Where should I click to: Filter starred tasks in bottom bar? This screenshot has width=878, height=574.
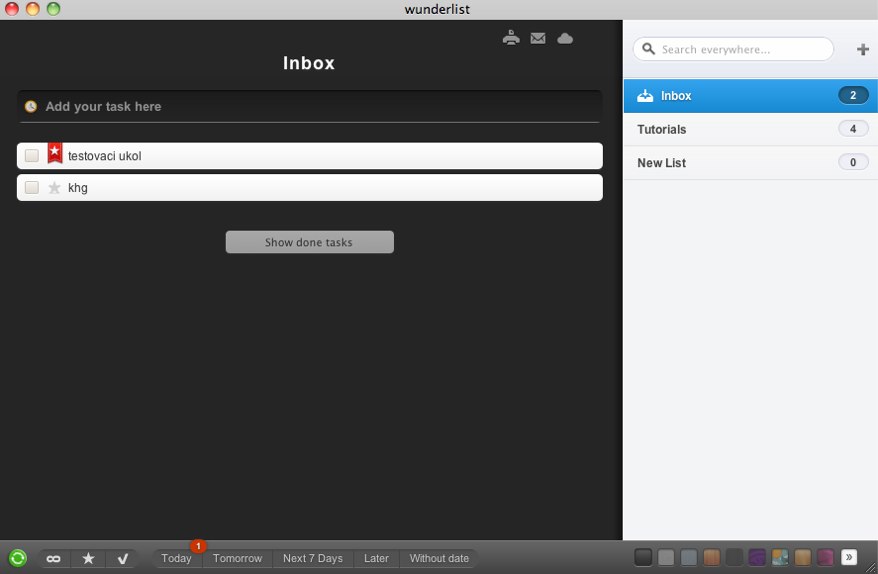coord(88,558)
